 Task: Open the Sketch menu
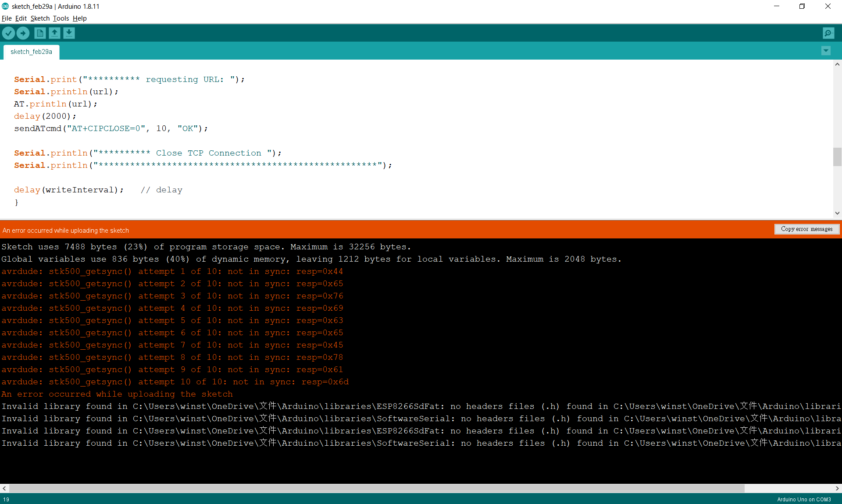[39, 18]
